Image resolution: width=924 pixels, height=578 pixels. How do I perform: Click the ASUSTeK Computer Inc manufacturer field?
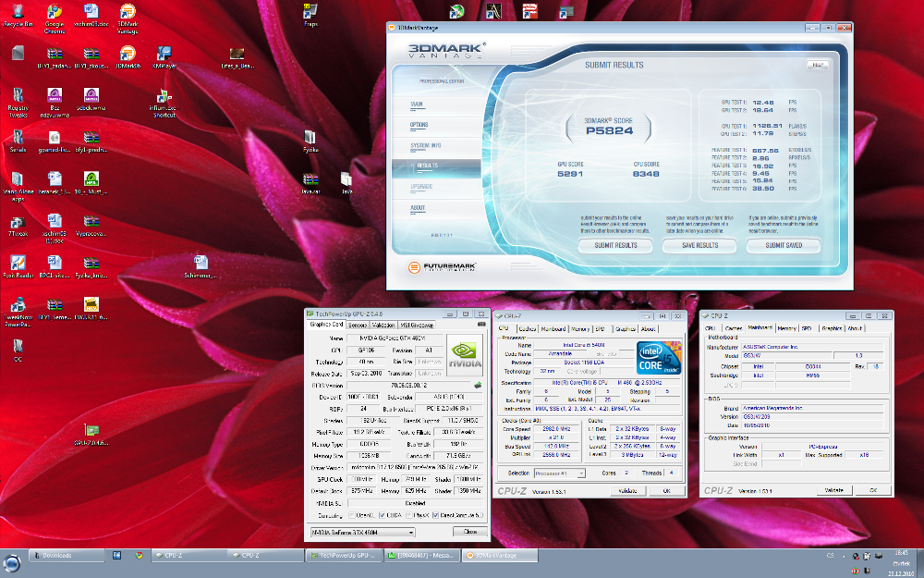coord(812,347)
